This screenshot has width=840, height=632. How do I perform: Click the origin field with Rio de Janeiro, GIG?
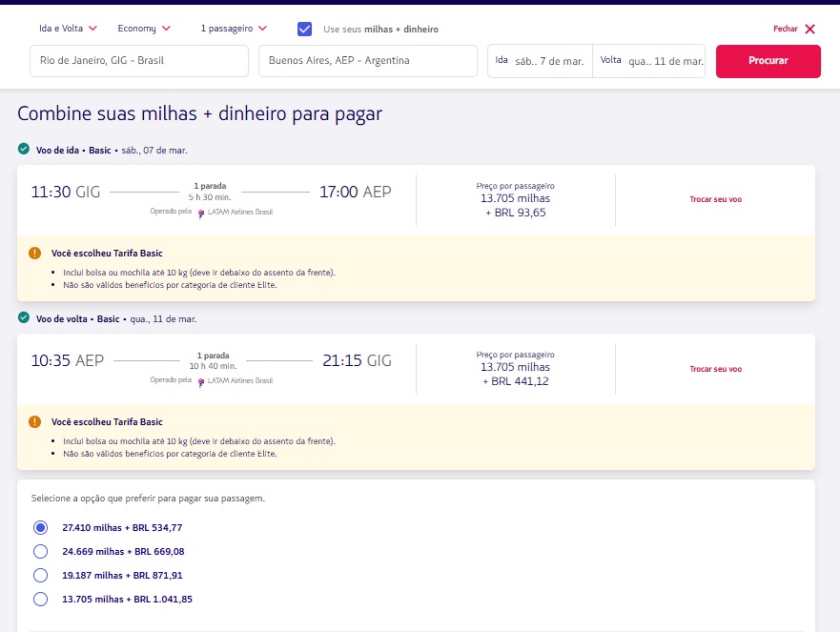[139, 61]
